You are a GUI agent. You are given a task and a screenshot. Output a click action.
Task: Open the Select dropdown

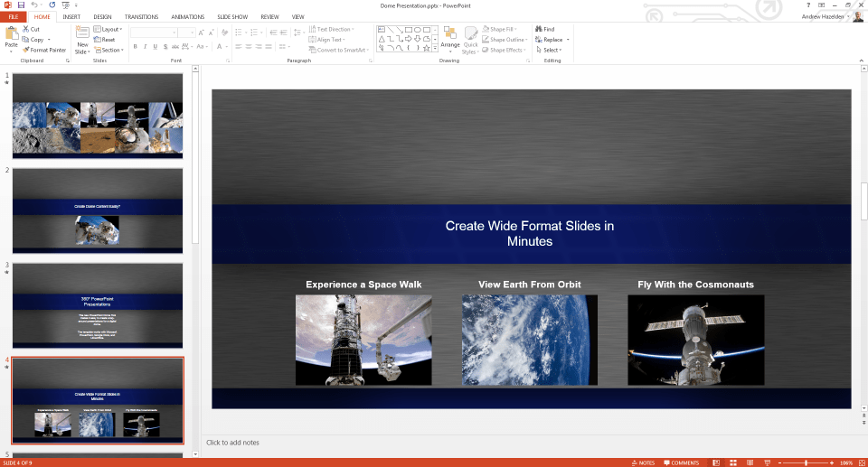549,50
